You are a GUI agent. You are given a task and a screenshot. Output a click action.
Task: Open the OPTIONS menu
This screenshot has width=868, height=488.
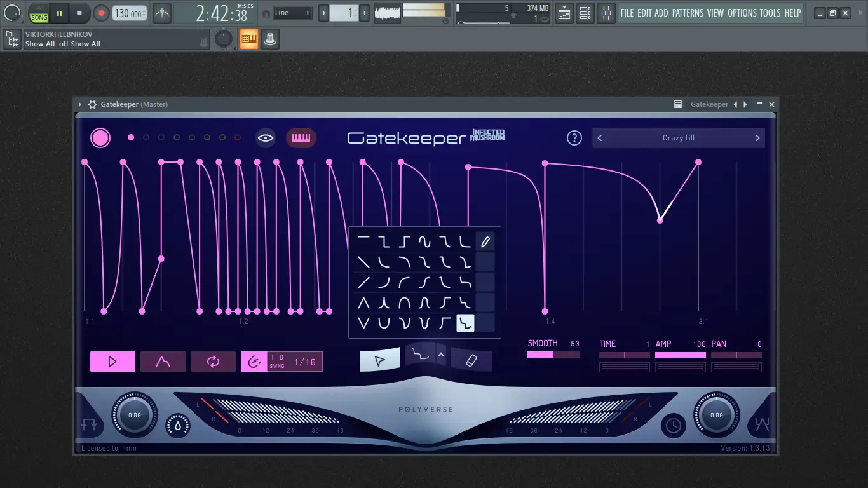click(x=742, y=13)
